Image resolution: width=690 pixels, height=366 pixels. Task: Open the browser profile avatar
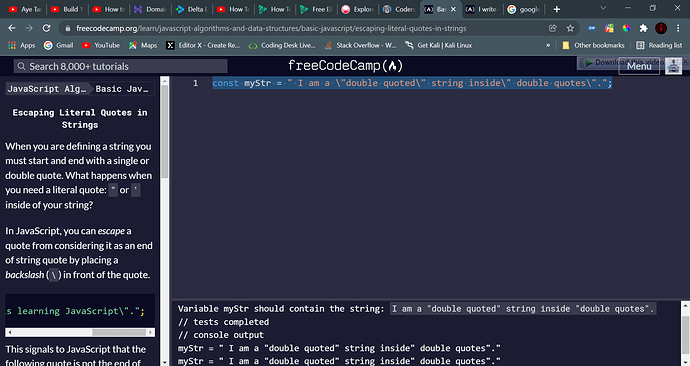[661, 28]
